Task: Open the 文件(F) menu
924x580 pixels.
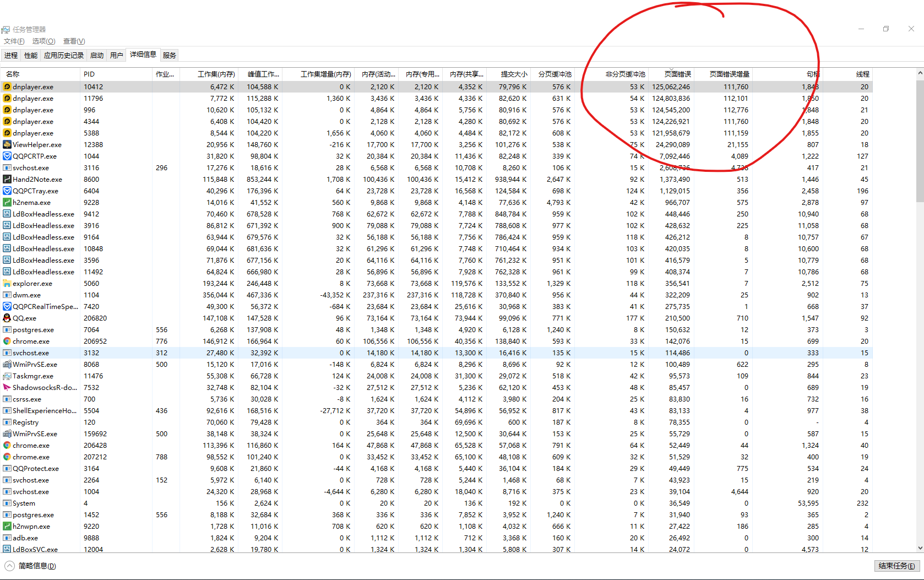Action: (x=14, y=41)
